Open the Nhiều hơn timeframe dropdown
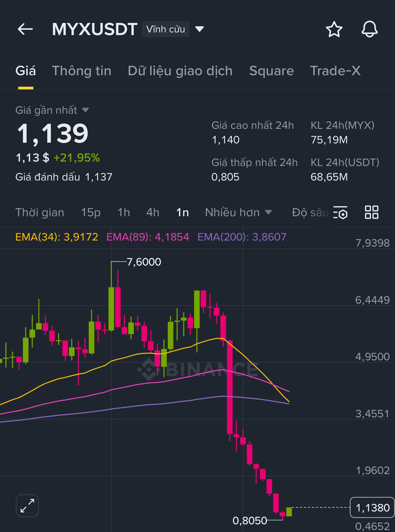The image size is (395, 532). [x=238, y=213]
